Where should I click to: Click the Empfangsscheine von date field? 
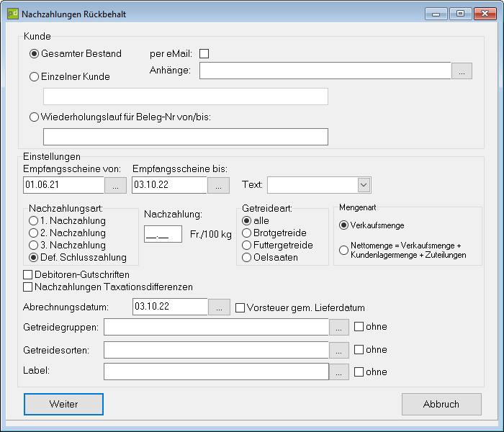coord(63,185)
